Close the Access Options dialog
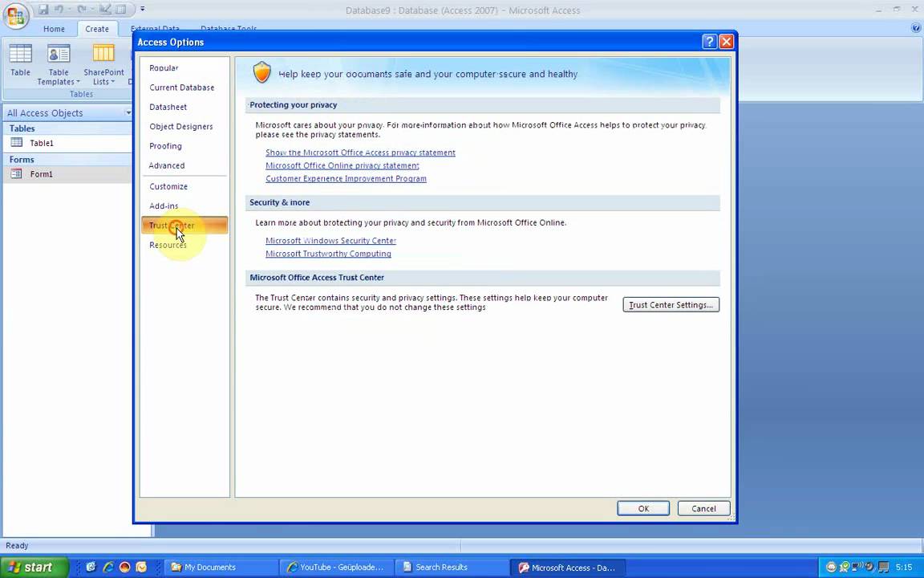The height and width of the screenshot is (578, 924). click(726, 42)
